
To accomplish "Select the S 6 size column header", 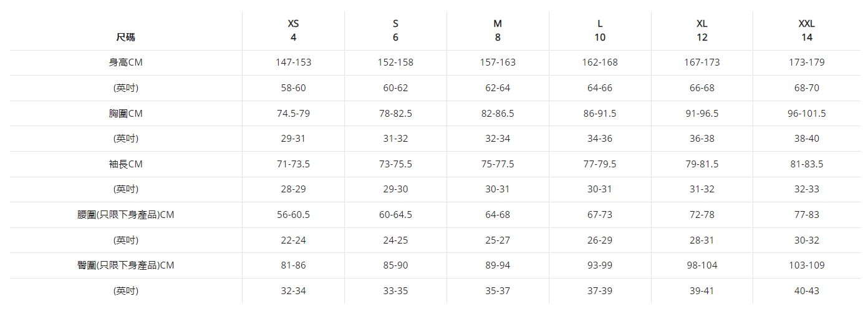I will (395, 31).
